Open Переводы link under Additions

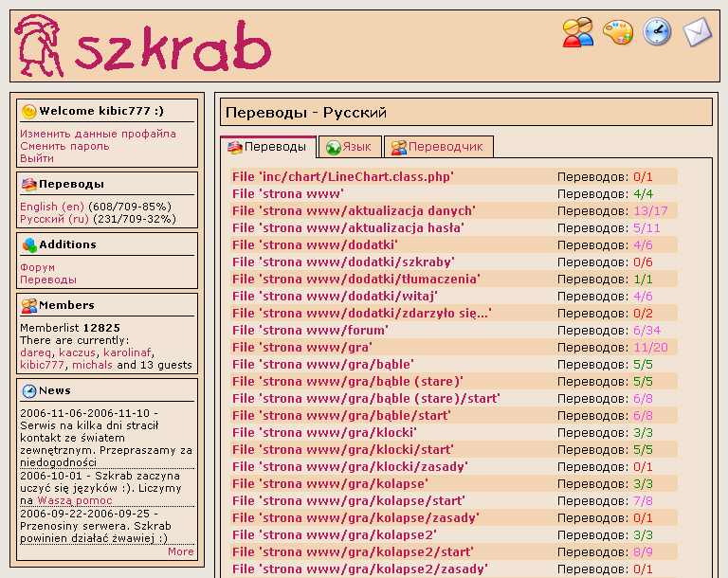coord(48,280)
